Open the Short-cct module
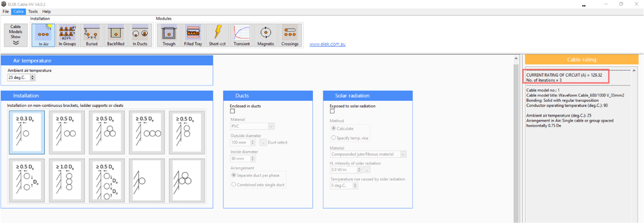This screenshot has height=223, width=644. (x=217, y=36)
